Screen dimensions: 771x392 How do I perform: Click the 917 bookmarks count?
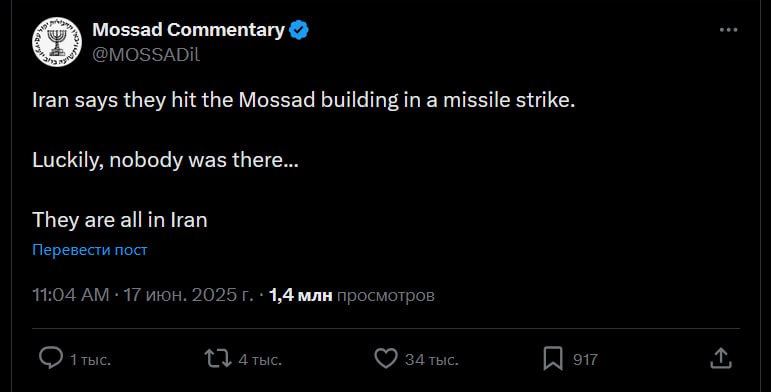585,360
